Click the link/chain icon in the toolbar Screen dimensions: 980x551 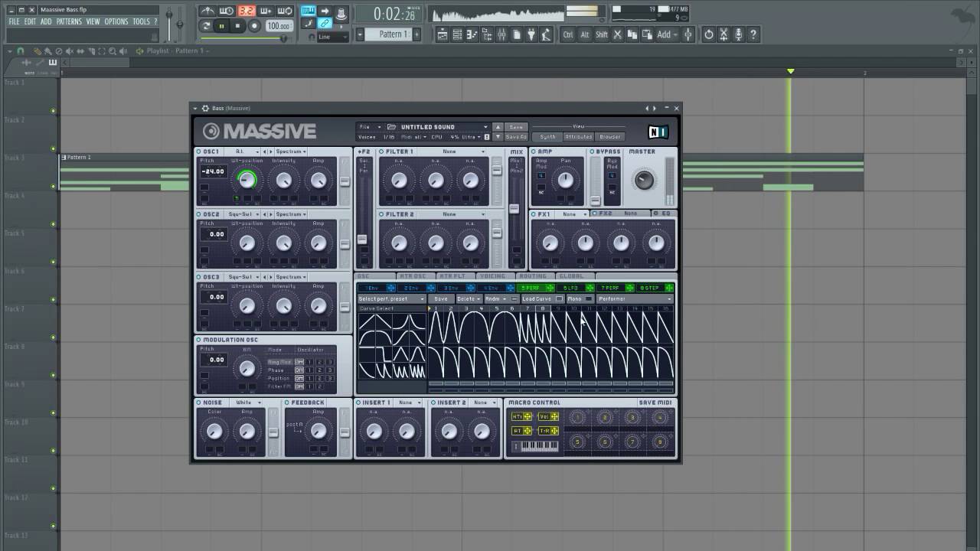point(325,24)
